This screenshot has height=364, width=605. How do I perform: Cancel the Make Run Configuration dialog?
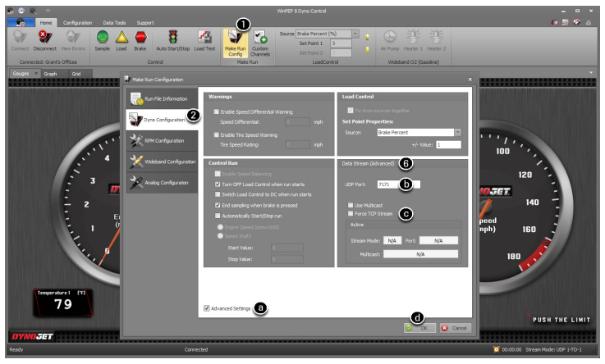[455, 327]
